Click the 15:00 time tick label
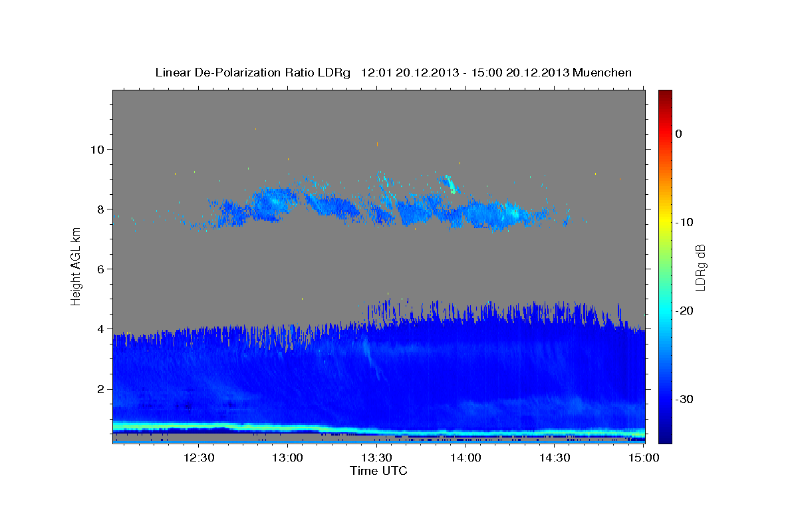Image resolution: width=798 pixels, height=532 pixels. point(643,458)
